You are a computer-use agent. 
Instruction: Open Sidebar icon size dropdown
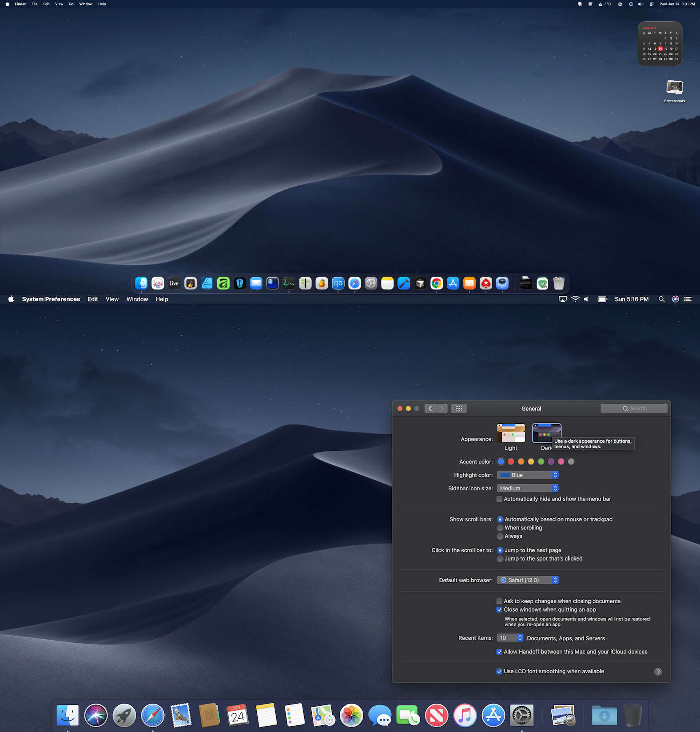point(528,489)
